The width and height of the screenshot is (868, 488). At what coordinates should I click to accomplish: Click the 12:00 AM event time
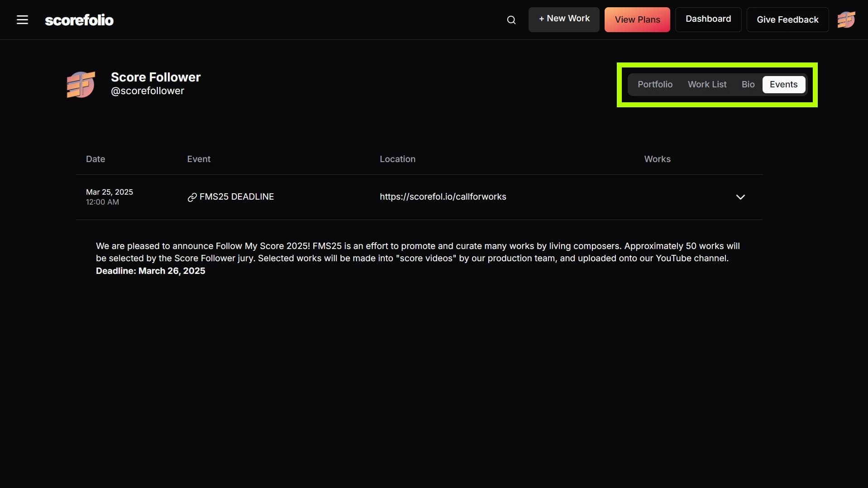(102, 202)
